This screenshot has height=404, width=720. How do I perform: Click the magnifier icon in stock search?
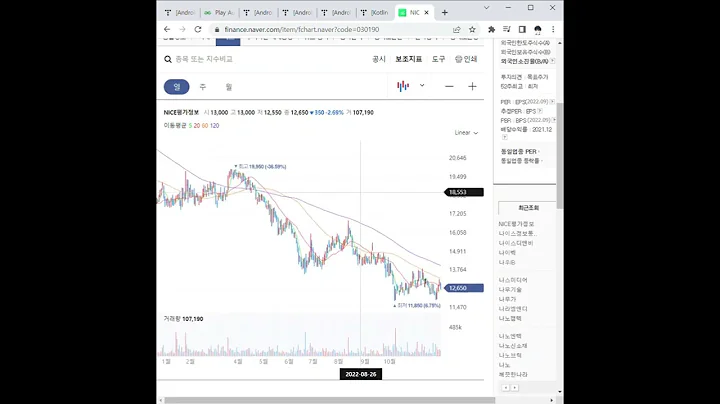tap(168, 59)
